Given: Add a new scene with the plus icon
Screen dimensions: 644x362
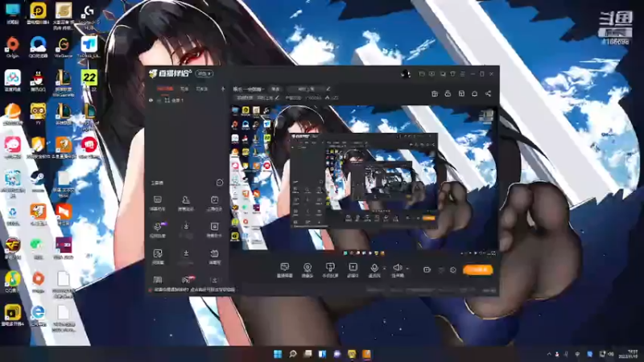Looking at the screenshot, I should point(223,88).
